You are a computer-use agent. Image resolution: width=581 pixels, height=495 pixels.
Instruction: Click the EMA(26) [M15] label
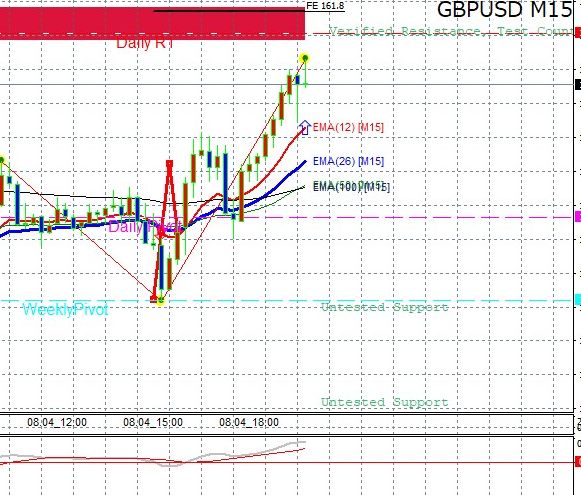[x=348, y=161]
